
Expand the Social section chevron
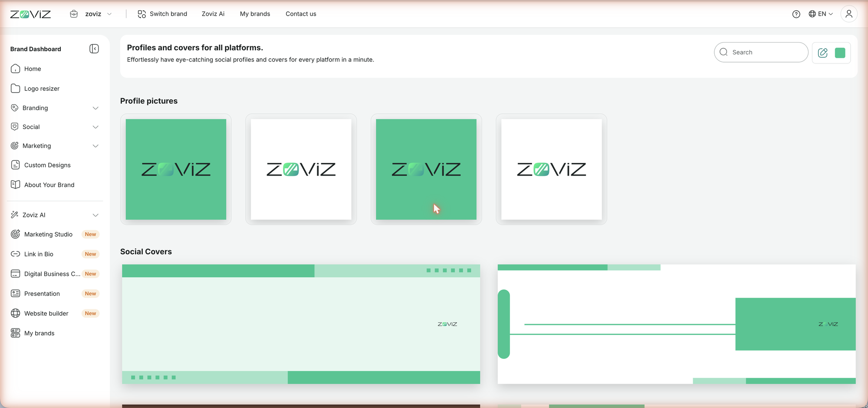point(95,127)
